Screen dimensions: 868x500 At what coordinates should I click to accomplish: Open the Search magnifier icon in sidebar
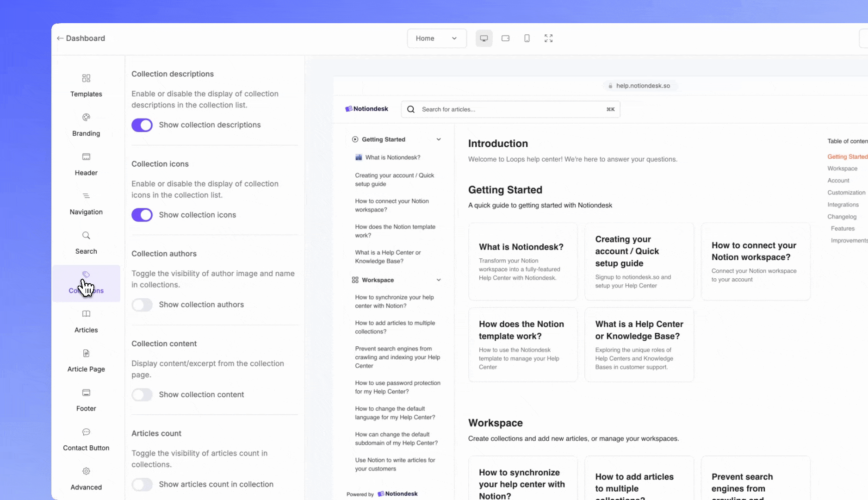point(86,235)
